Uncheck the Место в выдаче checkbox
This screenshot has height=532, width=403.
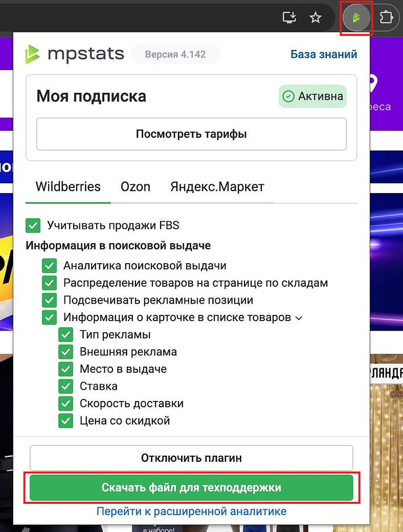pos(66,369)
